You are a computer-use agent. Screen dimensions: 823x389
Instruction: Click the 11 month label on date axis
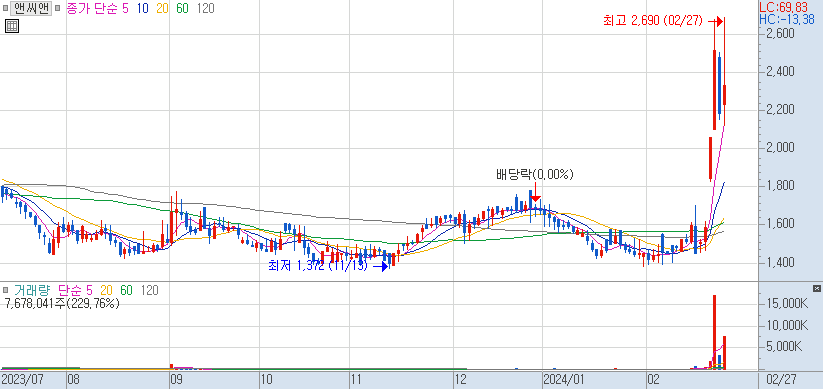(x=357, y=379)
